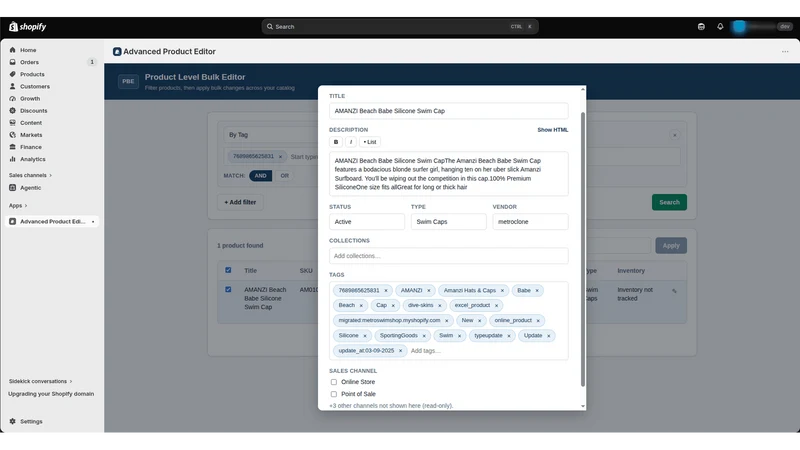Open Orders in the sidebar
This screenshot has height=450, width=800.
tap(29, 62)
